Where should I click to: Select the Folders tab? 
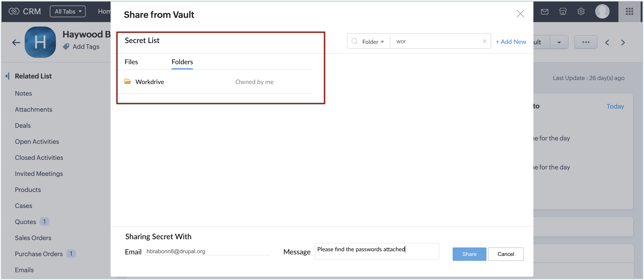coord(182,62)
